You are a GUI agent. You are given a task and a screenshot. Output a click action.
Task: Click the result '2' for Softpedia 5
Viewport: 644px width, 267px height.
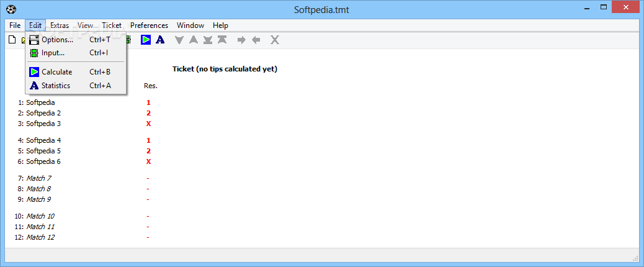[148, 151]
